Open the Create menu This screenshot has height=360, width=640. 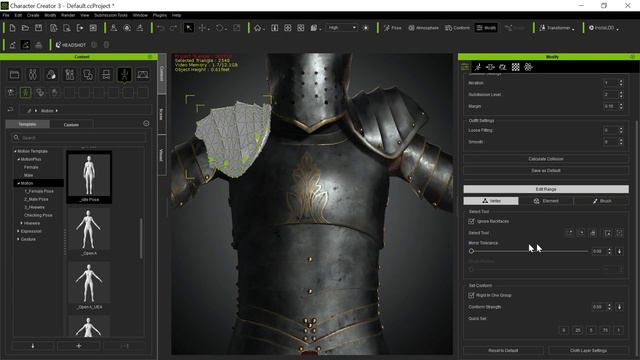pos(33,15)
